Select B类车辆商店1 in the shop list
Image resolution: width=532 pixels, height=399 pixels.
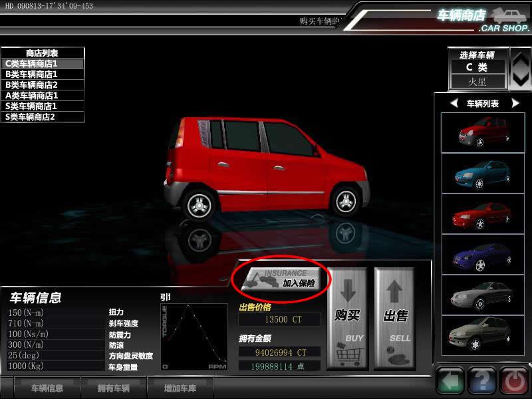(43, 74)
